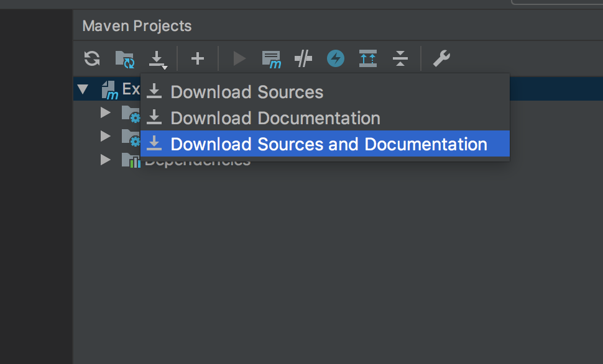Run Maven build play button
Screen dimensions: 603x364
click(x=239, y=59)
